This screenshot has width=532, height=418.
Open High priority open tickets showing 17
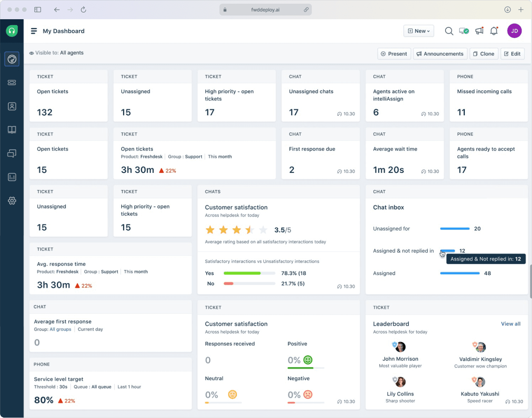(x=237, y=96)
